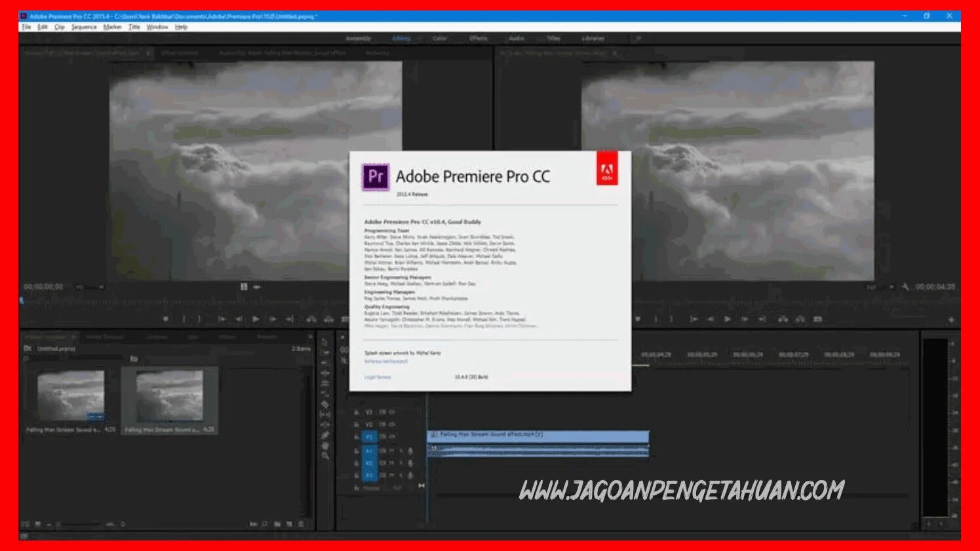Click Drag Video Only icon in Source monitor

(x=244, y=287)
